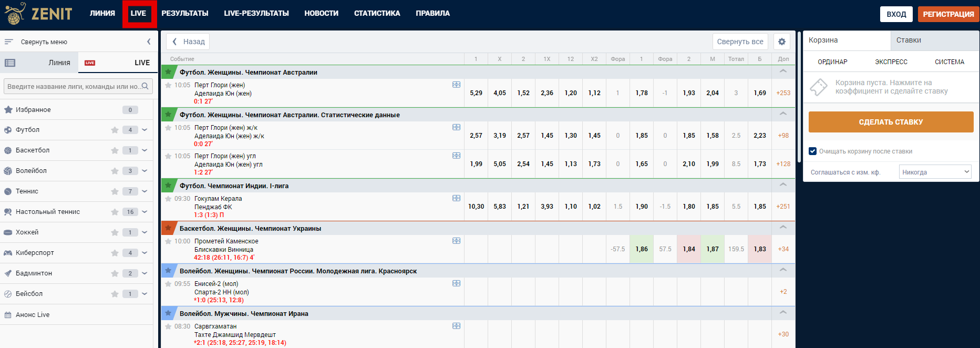
Task: Star the Перт Глори (жен) match
Action: click(x=168, y=85)
